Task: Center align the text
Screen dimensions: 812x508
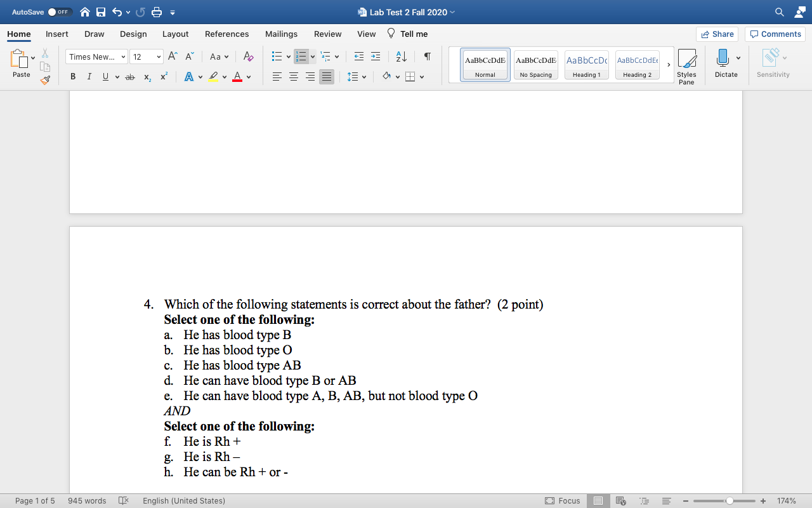Action: tap(294, 77)
